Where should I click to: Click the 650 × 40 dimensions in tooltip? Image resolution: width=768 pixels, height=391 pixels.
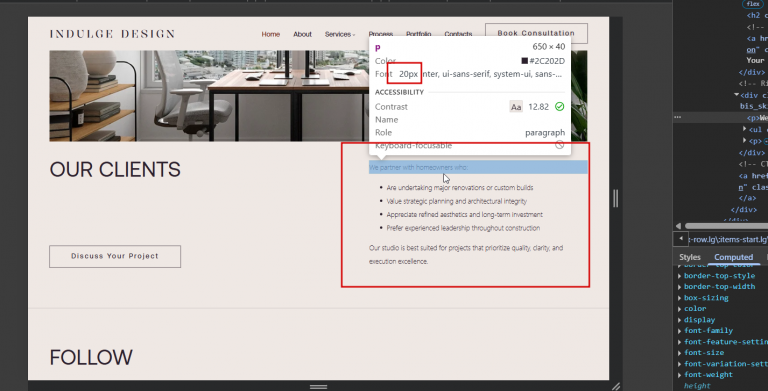[x=549, y=47]
